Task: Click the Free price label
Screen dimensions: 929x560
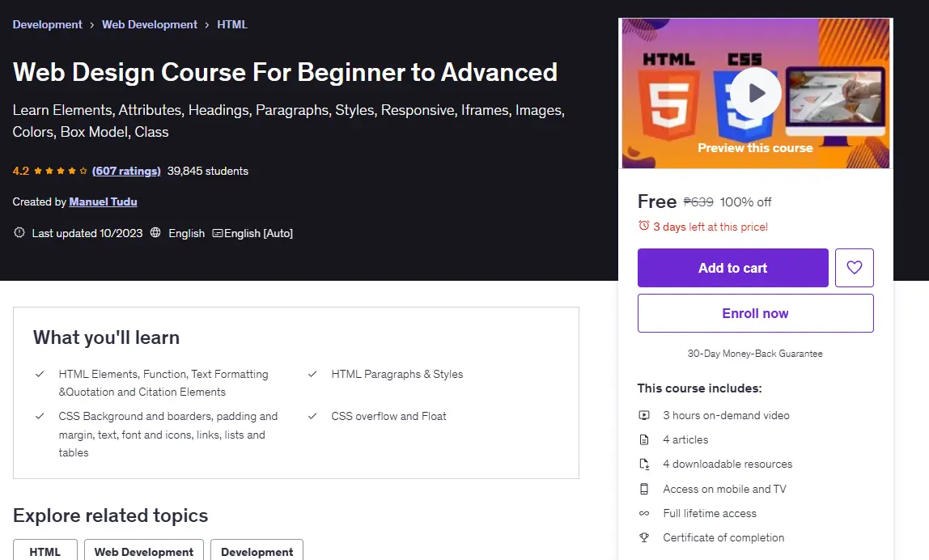Action: point(657,202)
